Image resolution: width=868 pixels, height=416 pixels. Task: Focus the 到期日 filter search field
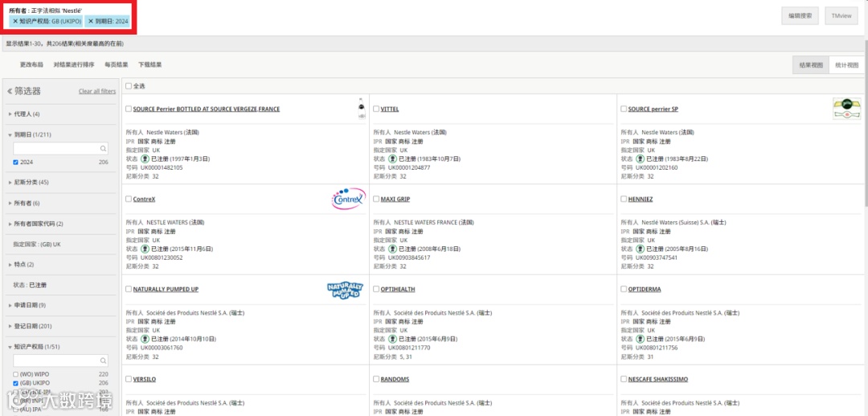click(61, 148)
